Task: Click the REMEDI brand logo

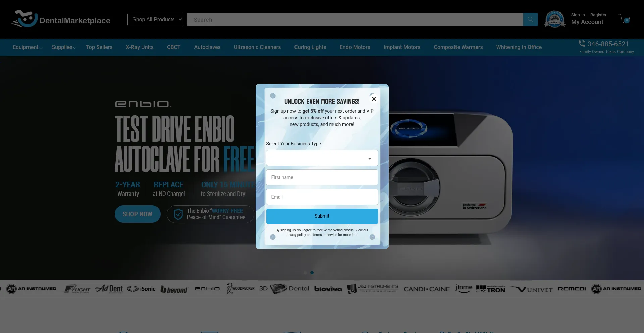Action: click(x=572, y=289)
